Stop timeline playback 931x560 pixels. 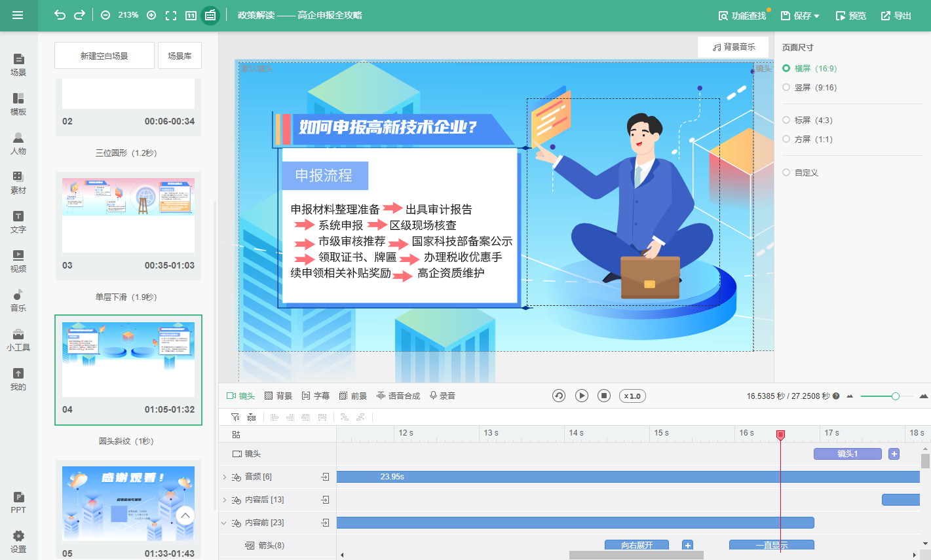click(604, 396)
